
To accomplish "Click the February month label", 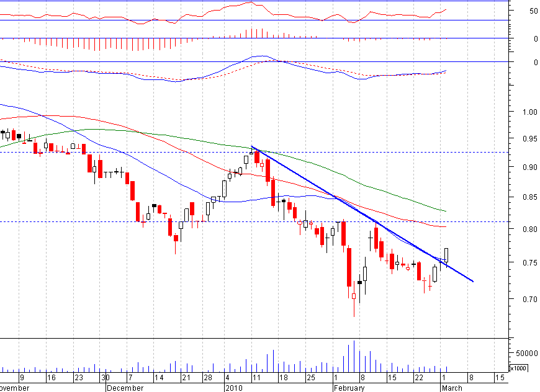I will coord(349,388).
